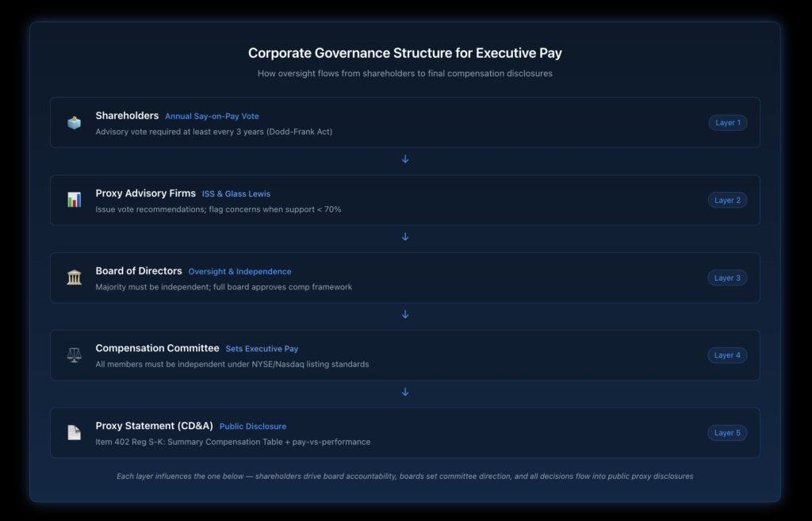Screen dimensions: 812x521
Task: Select the Shareholders card heading
Action: 127,115
